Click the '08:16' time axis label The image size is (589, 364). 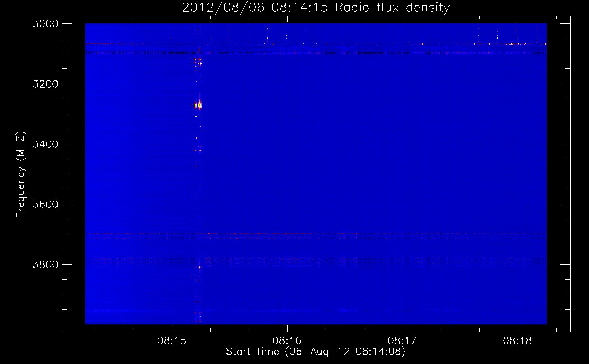point(287,341)
